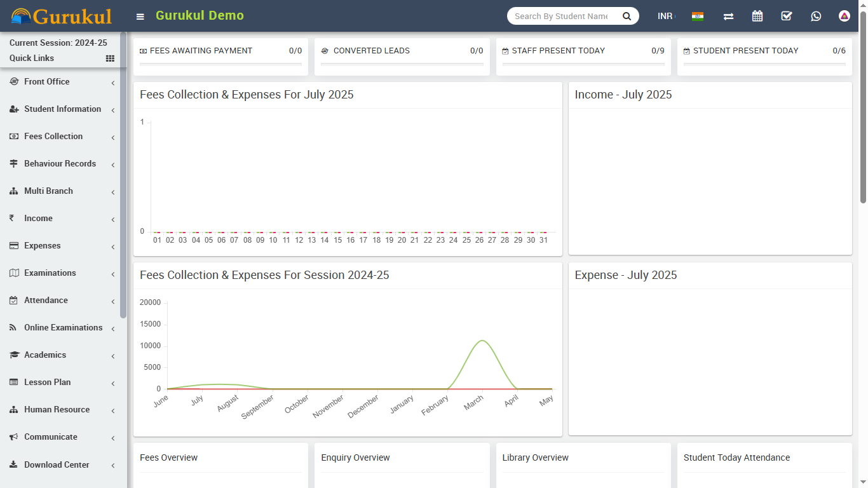The width and height of the screenshot is (868, 488).
Task: Select the India flag language icon
Action: (x=698, y=16)
